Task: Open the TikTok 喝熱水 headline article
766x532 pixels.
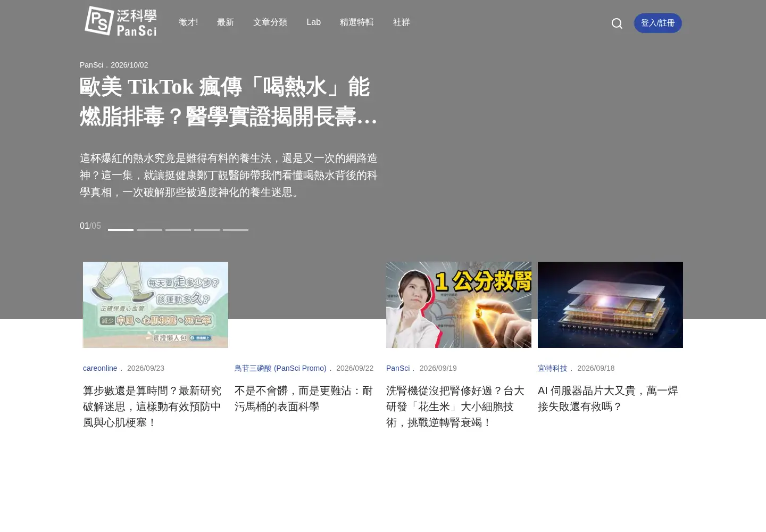Action: pos(229,102)
